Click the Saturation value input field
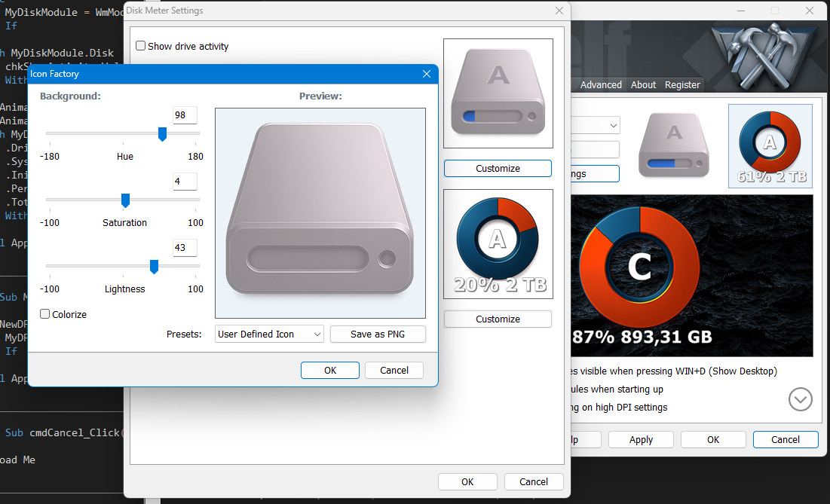This screenshot has width=830, height=504. pyautogui.click(x=185, y=182)
